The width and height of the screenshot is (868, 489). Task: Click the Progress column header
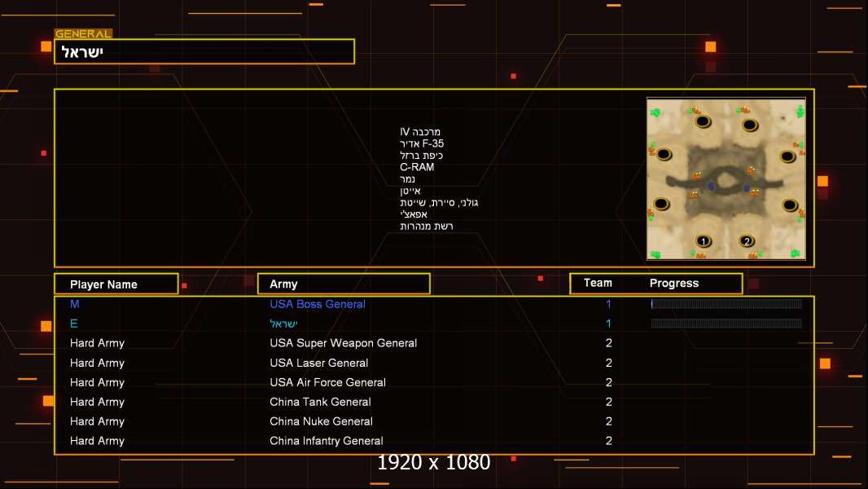(x=673, y=283)
